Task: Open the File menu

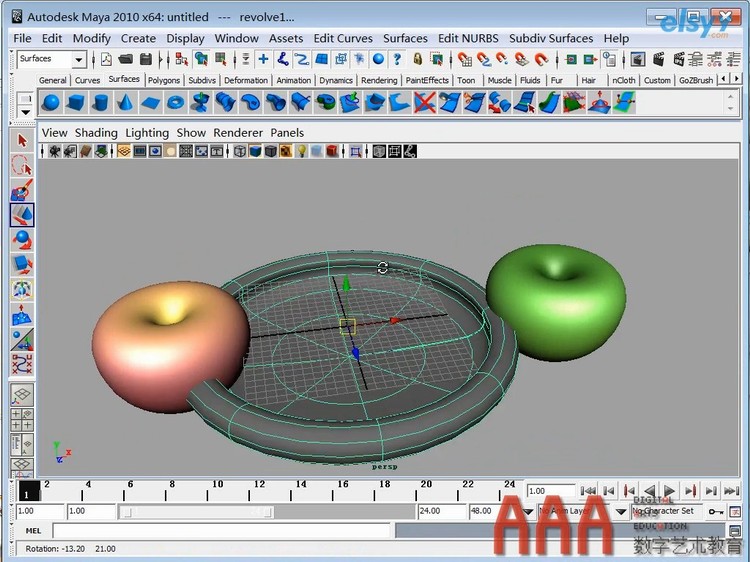Action: 22,38
